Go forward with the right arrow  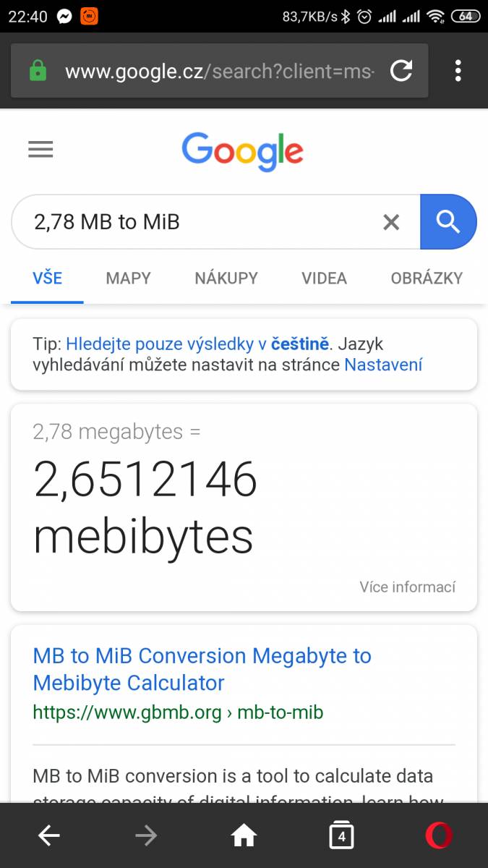point(146,836)
